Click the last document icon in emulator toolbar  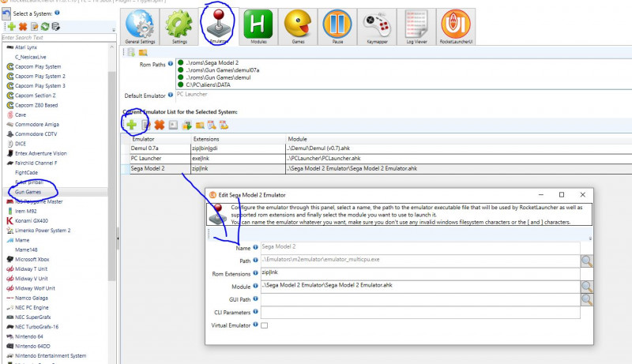coord(224,126)
